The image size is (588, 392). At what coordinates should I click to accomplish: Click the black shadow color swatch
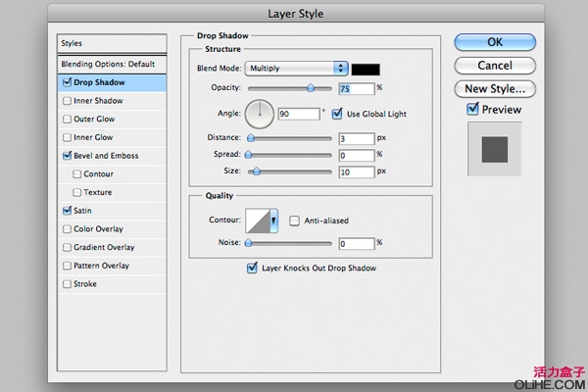click(x=366, y=70)
